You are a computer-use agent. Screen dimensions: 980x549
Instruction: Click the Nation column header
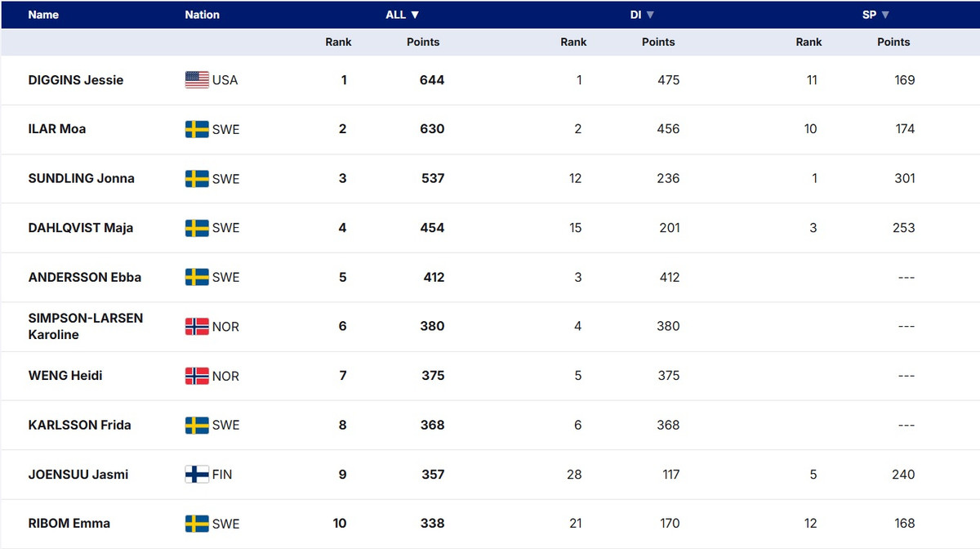[x=202, y=15]
